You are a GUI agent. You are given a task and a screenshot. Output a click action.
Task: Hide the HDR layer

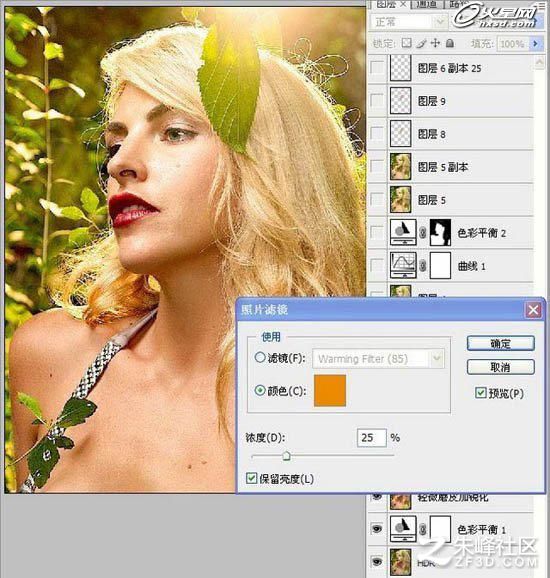tap(377, 562)
